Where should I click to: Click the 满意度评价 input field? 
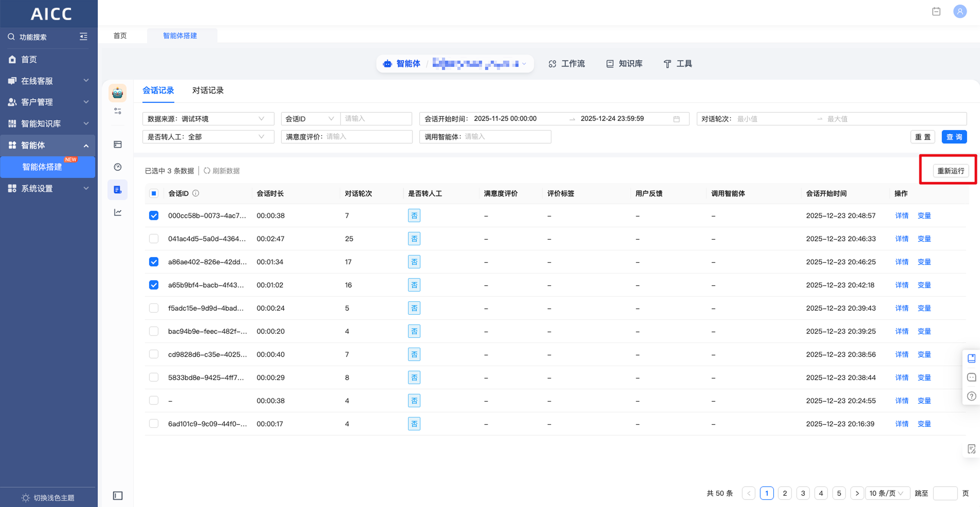coord(368,137)
